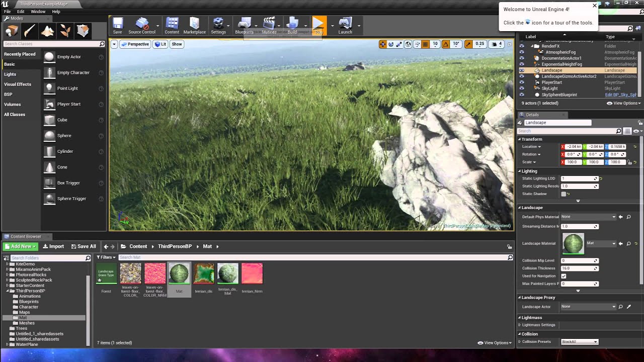Click the Show button in viewport
Viewport: 644px width, 362px height.
(x=177, y=44)
